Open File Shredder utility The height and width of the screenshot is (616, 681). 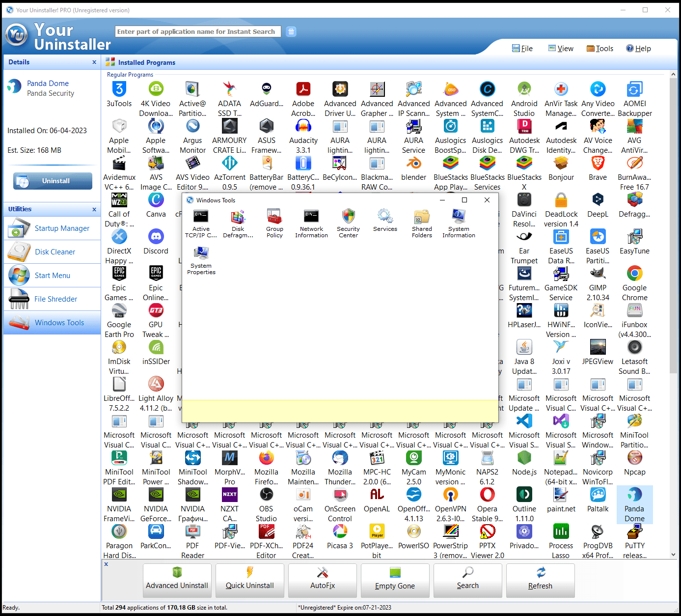52,299
